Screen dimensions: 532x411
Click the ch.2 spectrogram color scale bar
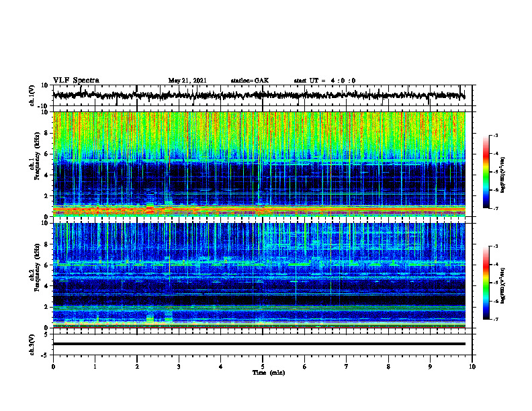click(x=486, y=283)
